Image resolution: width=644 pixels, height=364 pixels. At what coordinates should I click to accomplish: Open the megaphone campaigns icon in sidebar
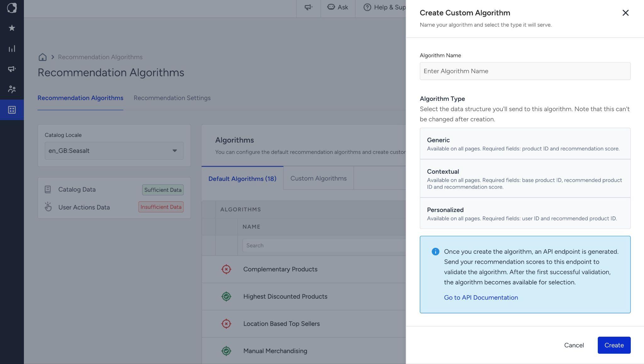coord(12,69)
